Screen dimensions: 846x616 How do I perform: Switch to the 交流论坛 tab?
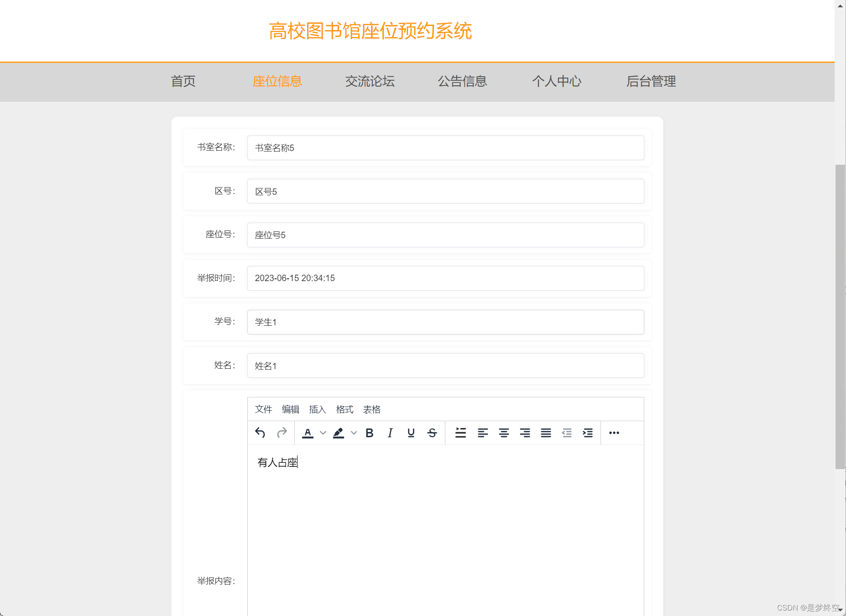tap(370, 82)
